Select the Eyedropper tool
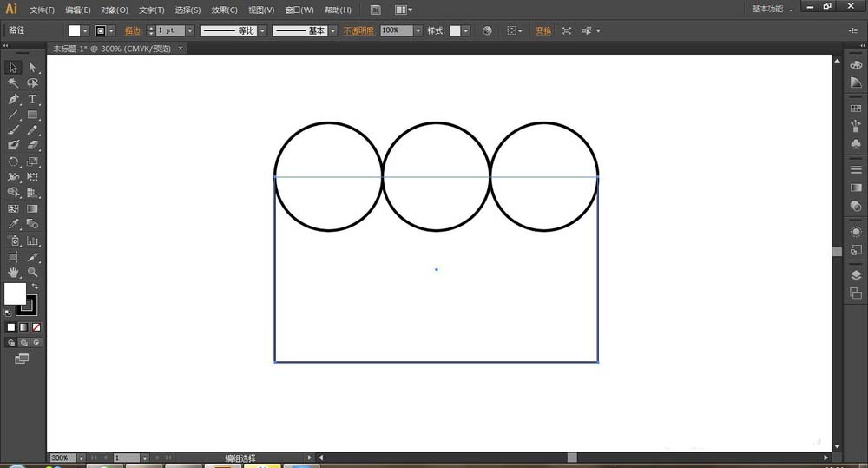 coord(14,224)
